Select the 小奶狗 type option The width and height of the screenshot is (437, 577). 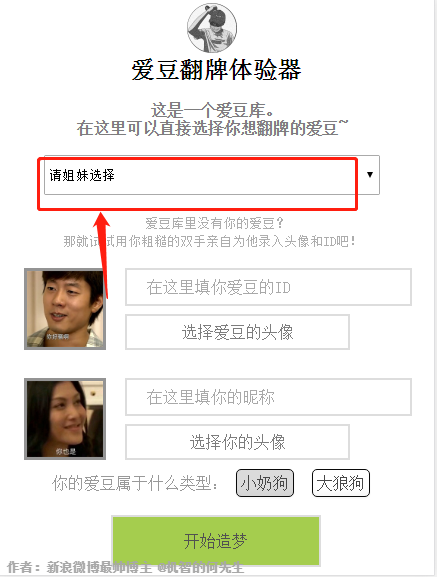[265, 483]
